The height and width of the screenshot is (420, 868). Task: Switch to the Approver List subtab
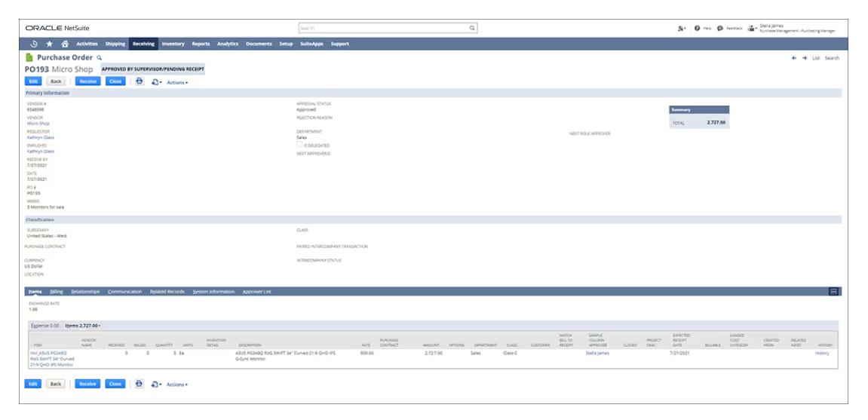pyautogui.click(x=257, y=291)
